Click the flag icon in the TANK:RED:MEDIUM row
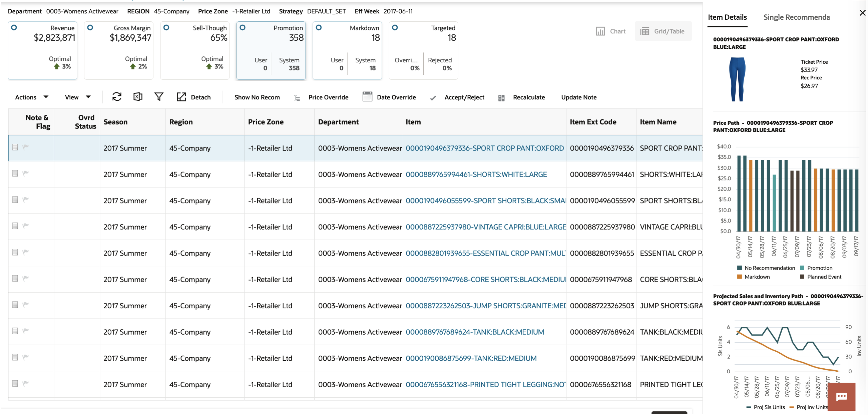 (x=26, y=357)
